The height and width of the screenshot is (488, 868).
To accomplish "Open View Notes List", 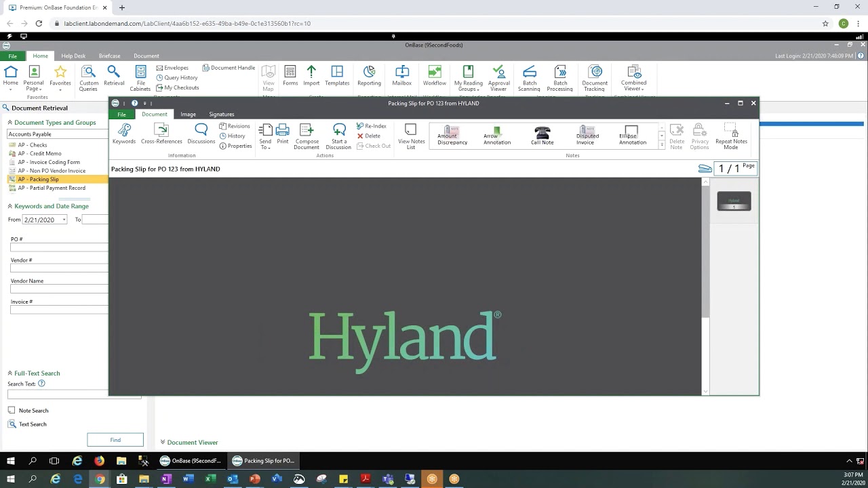I will click(411, 137).
